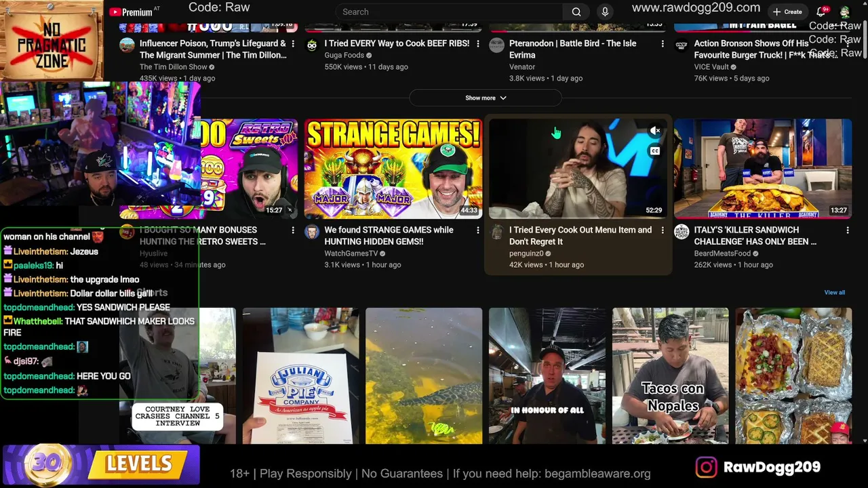Open more options for the BEEF RIBS video
This screenshot has width=868, height=488.
(x=478, y=43)
